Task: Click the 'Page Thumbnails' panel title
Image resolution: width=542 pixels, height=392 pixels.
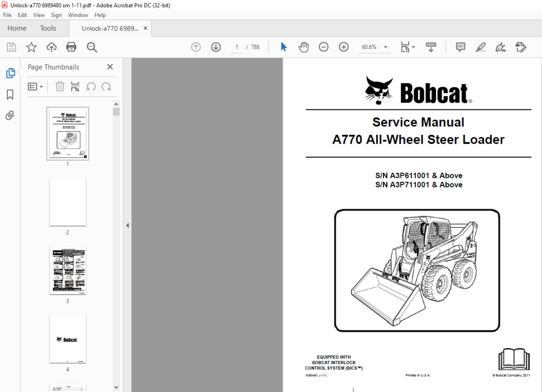Action: click(x=53, y=67)
